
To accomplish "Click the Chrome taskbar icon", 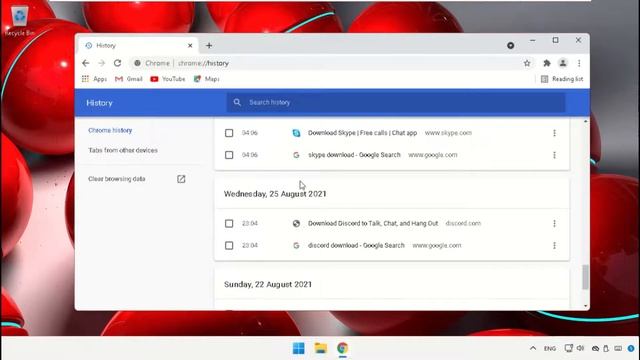I will pyautogui.click(x=342, y=348).
